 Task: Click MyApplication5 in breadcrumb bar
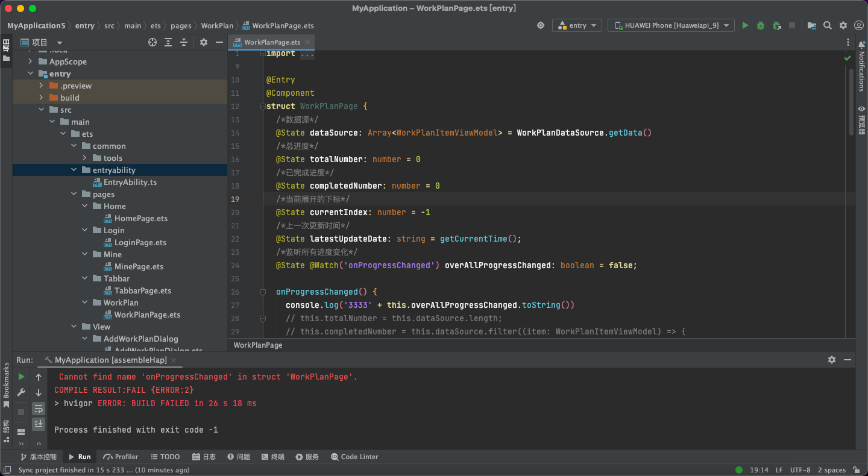(x=36, y=25)
